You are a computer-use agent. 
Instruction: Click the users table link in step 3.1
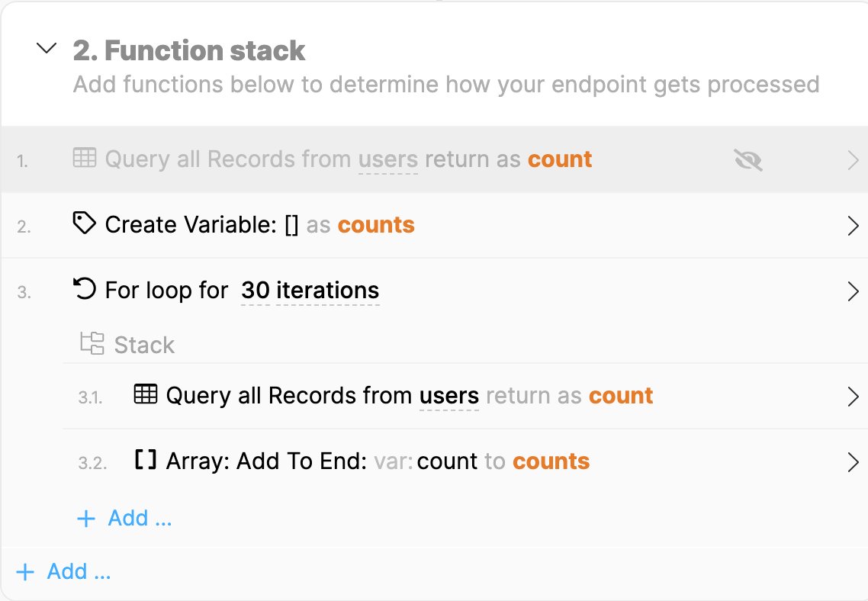(x=449, y=397)
